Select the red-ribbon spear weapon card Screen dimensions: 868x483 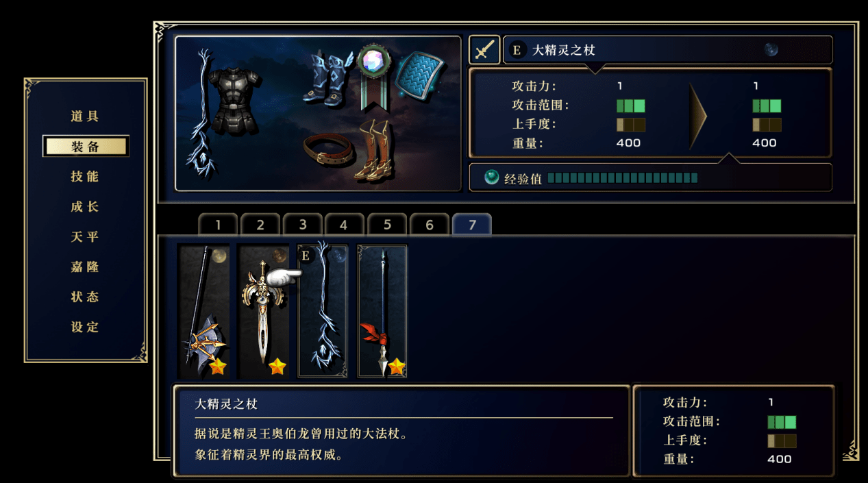[x=382, y=311]
